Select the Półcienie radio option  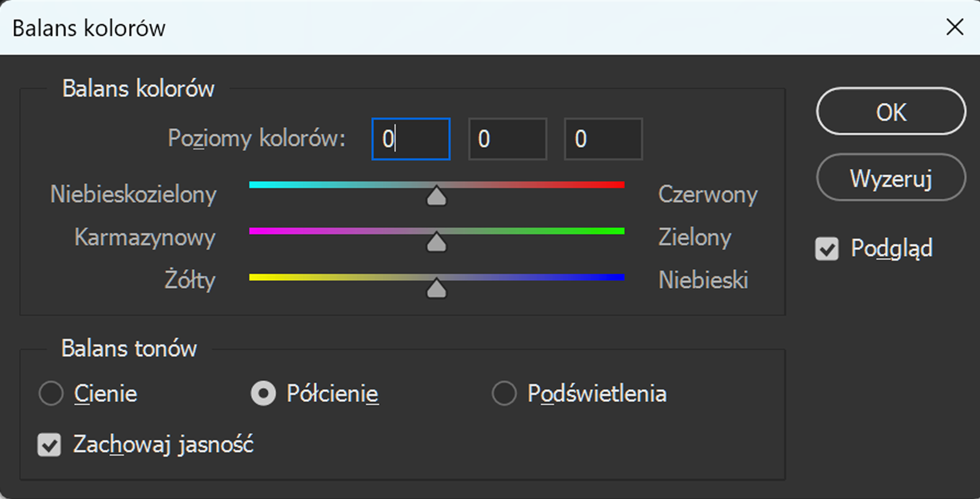click(x=263, y=394)
